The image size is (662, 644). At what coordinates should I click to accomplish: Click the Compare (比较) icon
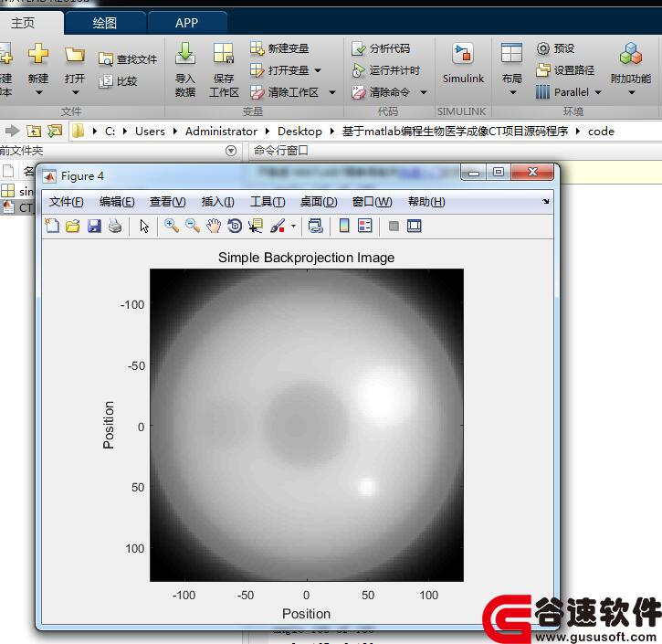click(105, 81)
